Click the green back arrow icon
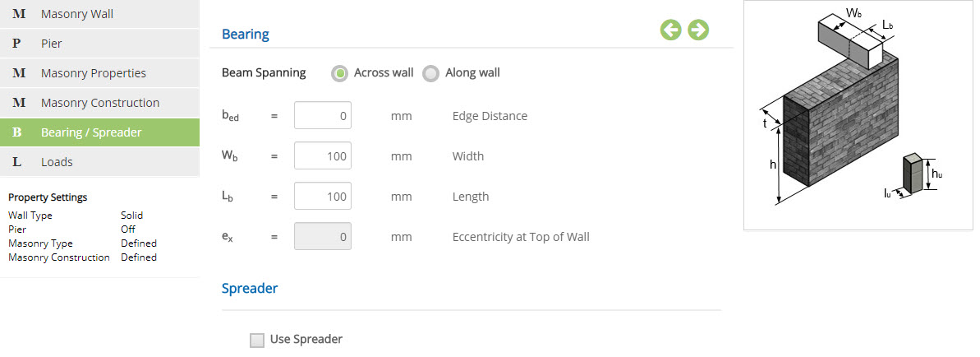 coord(671,30)
